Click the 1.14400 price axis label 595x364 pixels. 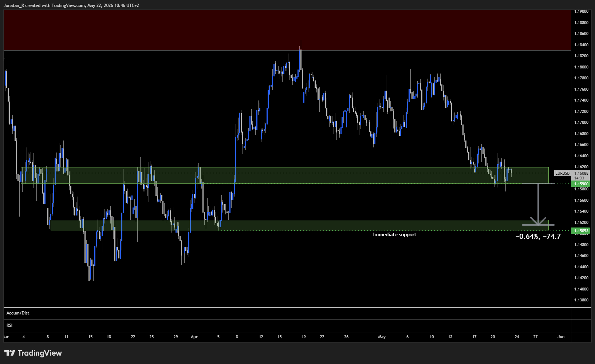pyautogui.click(x=581, y=267)
